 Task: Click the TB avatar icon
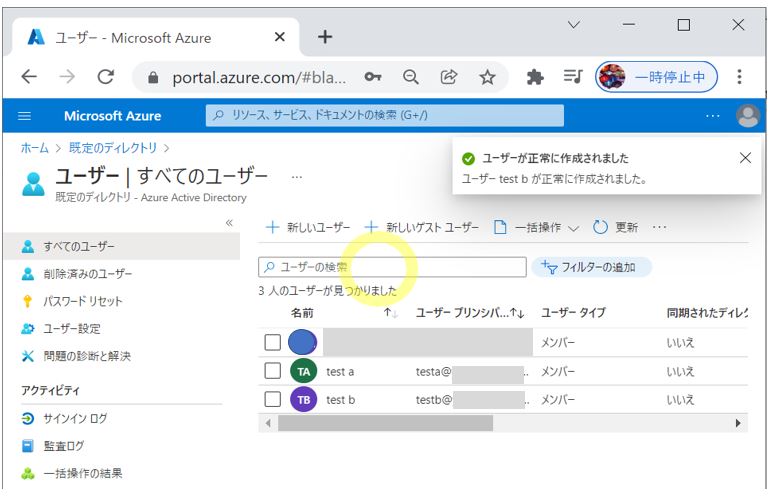point(304,400)
